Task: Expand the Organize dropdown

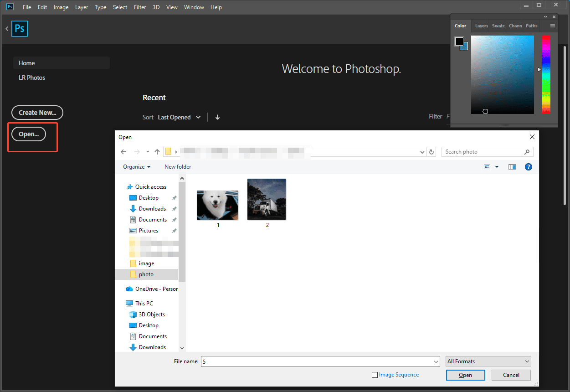Action: [x=136, y=166]
